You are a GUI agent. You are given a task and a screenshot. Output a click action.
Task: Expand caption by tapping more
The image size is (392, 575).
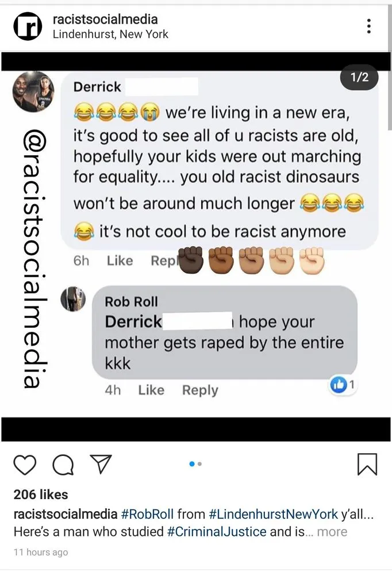coord(332,531)
